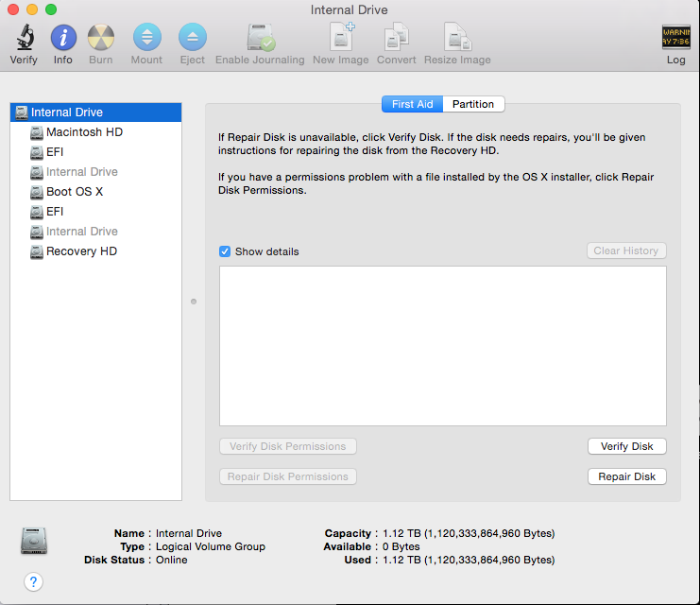Click the 'Logical Volume Group' type value

click(211, 546)
